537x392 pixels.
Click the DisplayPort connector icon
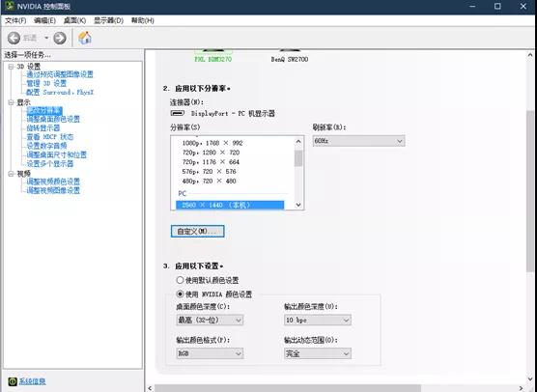pyautogui.click(x=178, y=113)
